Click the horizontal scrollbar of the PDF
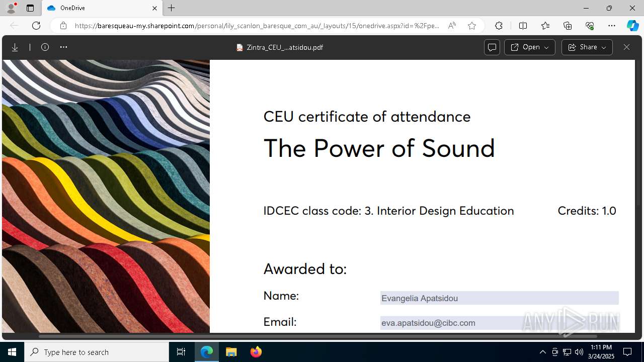The width and height of the screenshot is (644, 362). tap(317, 336)
